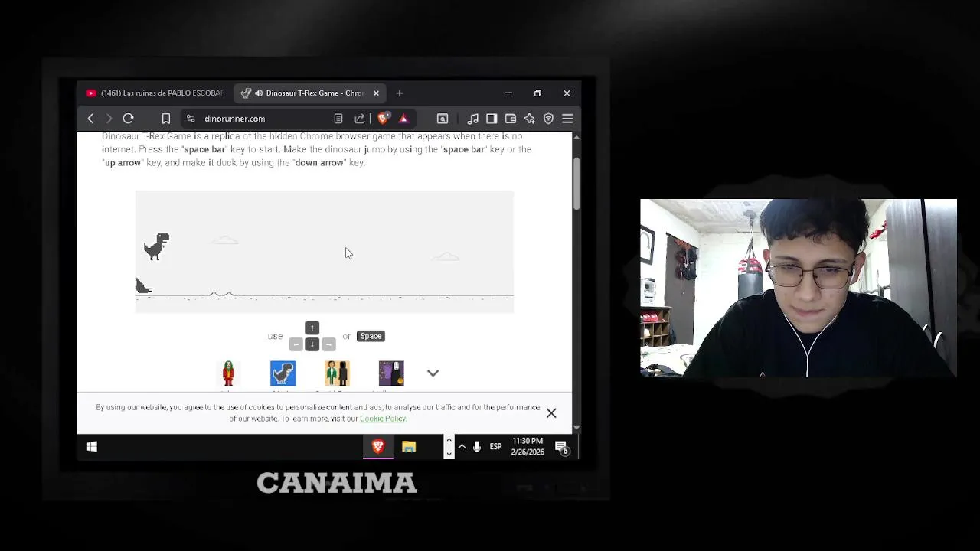Click the left arrow key button
Screen dimensions: 980x551
296,344
